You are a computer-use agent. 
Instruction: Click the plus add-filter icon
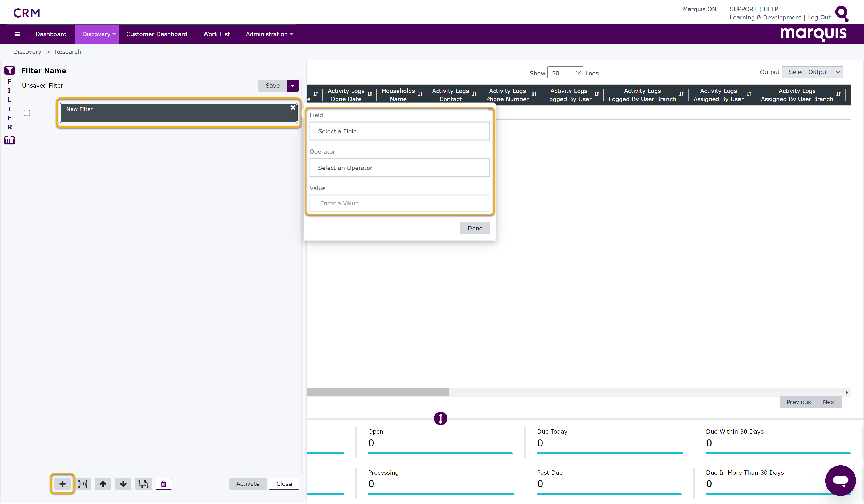tap(62, 483)
